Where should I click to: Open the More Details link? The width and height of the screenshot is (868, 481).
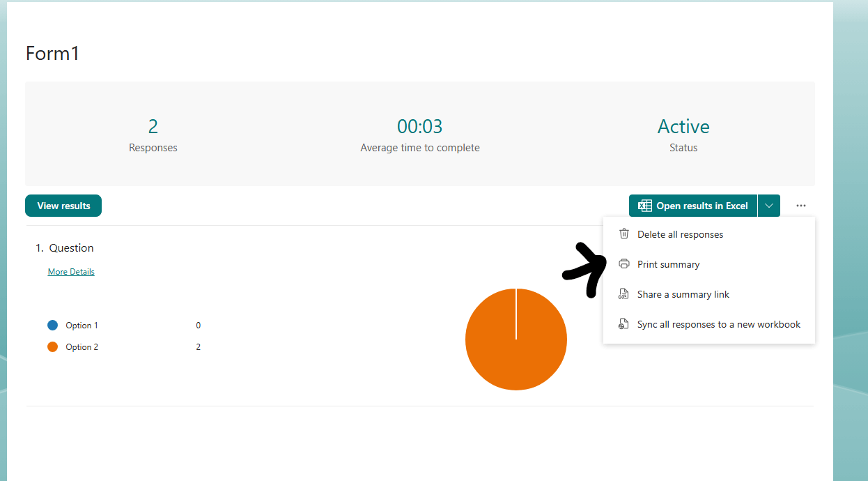71,272
